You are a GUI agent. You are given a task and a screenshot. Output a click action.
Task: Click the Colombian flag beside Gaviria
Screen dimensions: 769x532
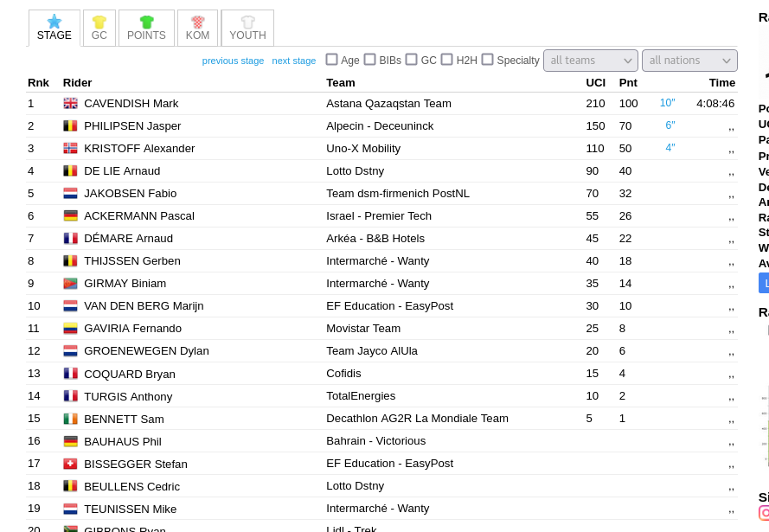coord(71,329)
